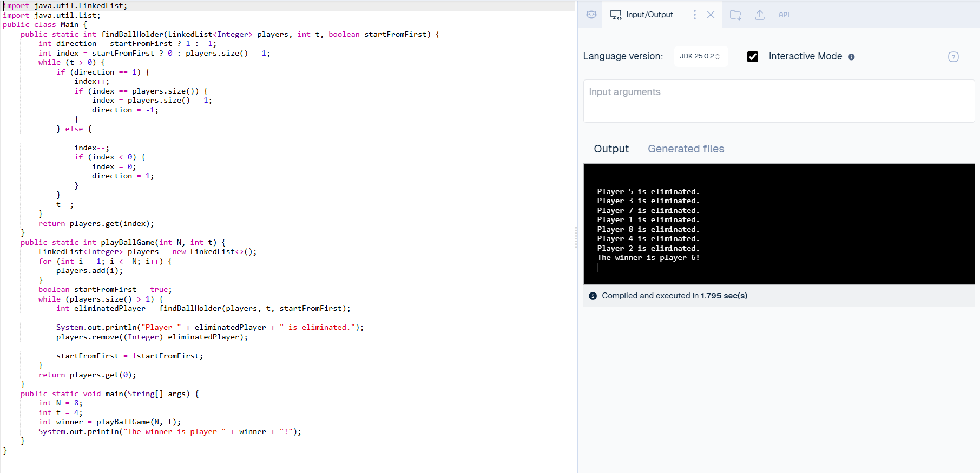
Task: Click the findBallHolder method signature line
Action: [230, 34]
